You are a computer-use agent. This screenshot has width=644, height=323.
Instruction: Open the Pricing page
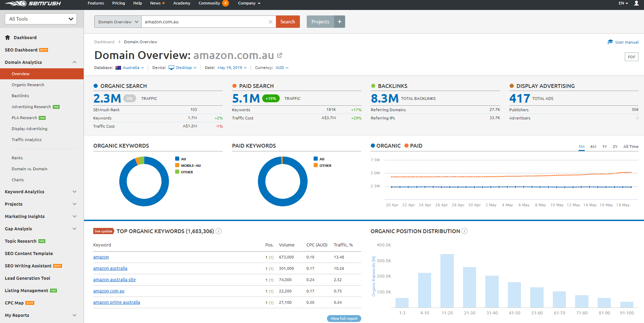pos(119,3)
